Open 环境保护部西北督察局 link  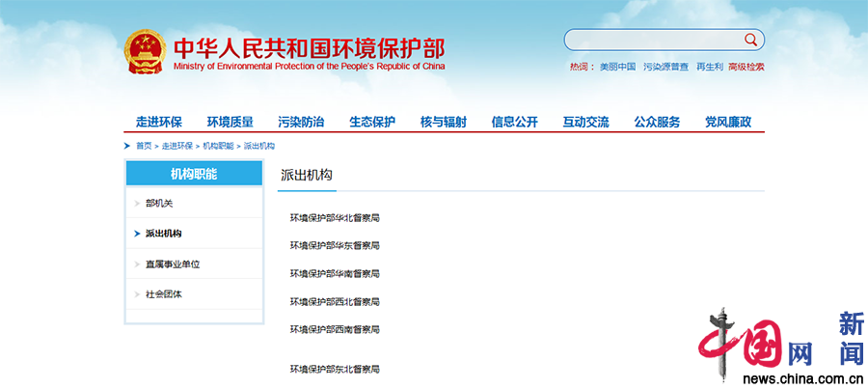(x=335, y=302)
